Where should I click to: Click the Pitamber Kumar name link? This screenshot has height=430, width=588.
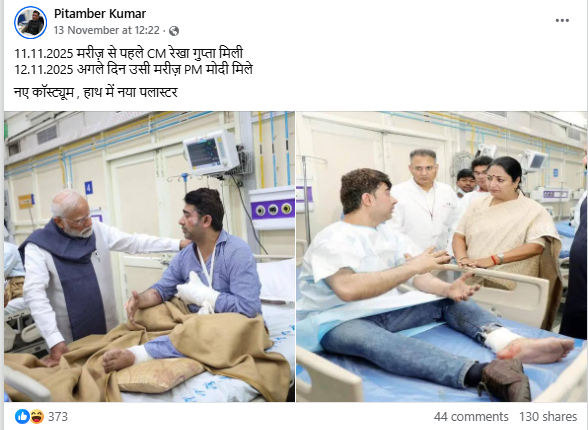[x=100, y=14]
